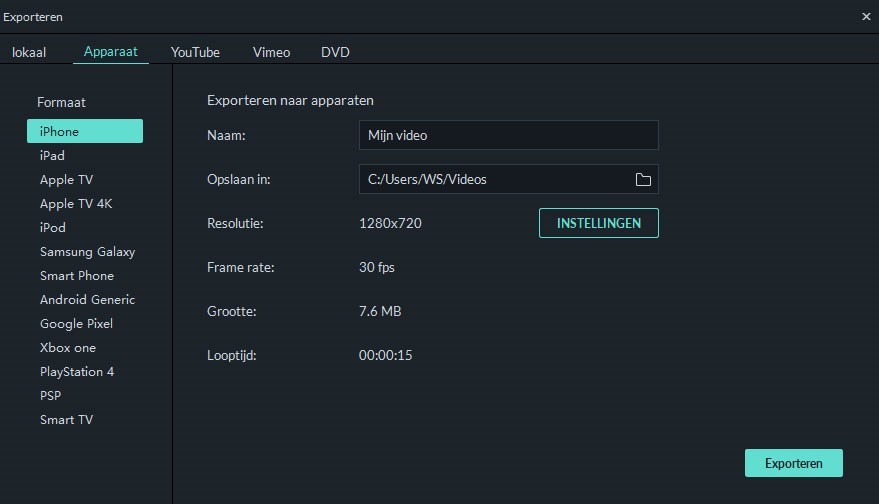Close the Exporteren dialog
This screenshot has height=504, width=879.
(866, 17)
